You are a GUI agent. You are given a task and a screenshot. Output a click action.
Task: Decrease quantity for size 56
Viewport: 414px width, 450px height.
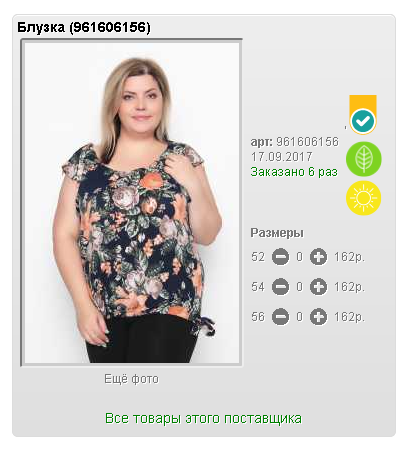tap(280, 317)
